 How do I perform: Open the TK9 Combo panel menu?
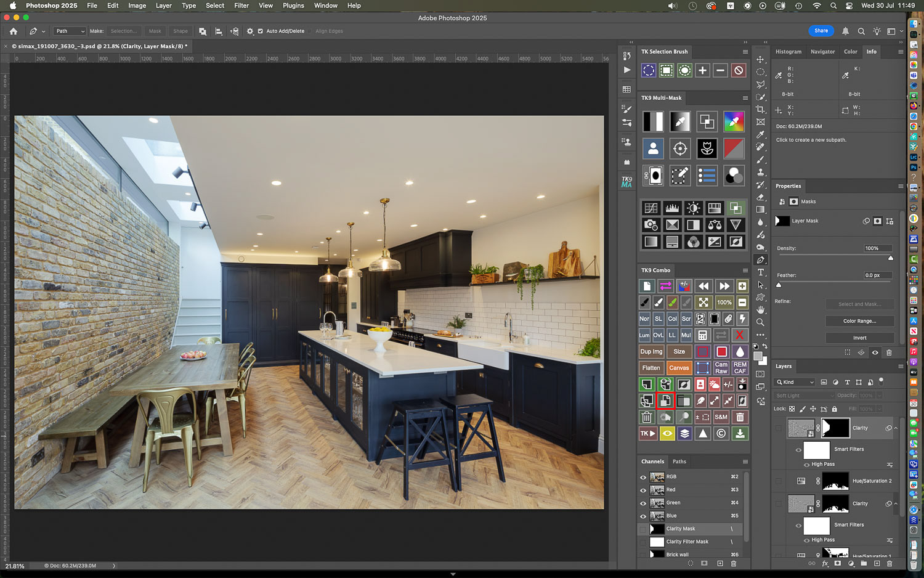coord(745,271)
